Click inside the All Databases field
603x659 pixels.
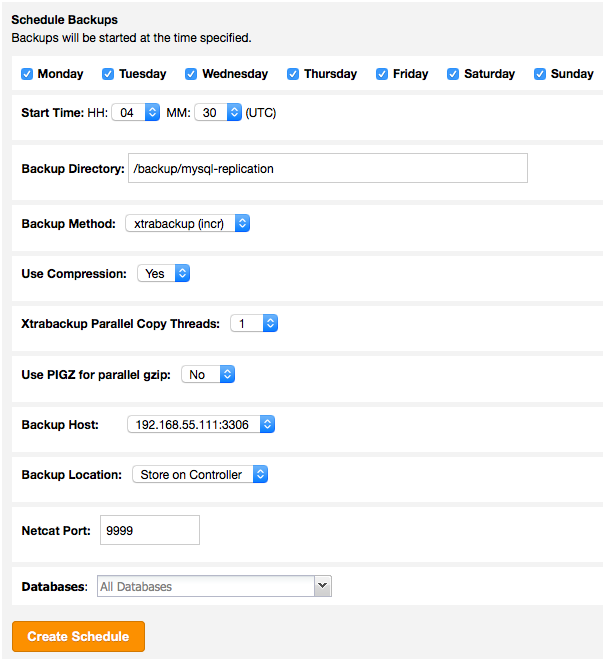click(206, 586)
